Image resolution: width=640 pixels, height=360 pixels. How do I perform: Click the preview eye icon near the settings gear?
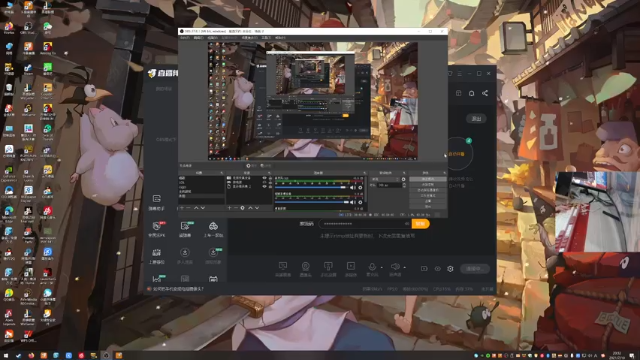[x=438, y=269]
